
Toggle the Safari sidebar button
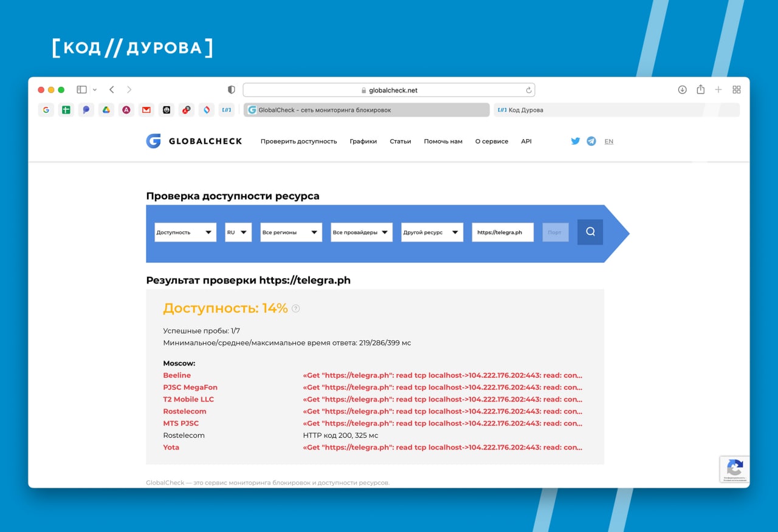coord(81,90)
